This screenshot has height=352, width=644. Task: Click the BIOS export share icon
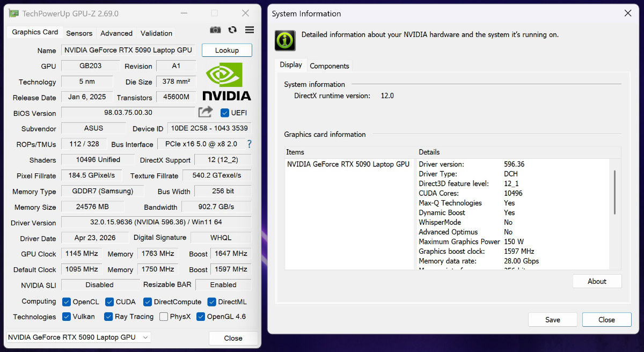(206, 112)
